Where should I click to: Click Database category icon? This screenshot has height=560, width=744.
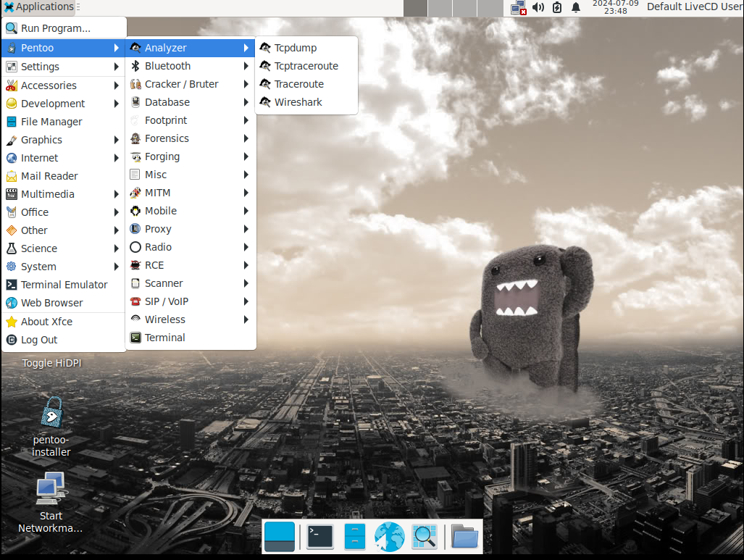pyautogui.click(x=135, y=102)
